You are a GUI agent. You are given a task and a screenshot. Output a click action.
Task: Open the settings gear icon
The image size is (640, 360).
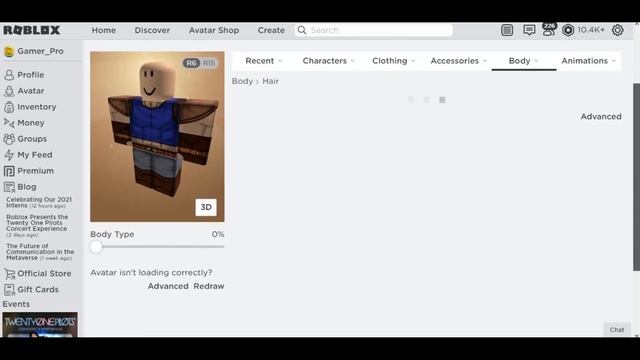pos(618,30)
